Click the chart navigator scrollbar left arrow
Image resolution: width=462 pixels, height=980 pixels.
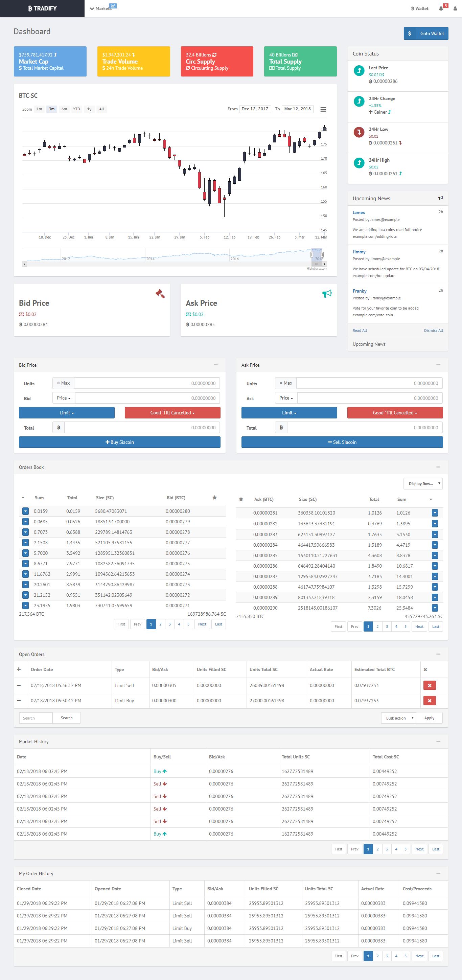pyautogui.click(x=25, y=264)
